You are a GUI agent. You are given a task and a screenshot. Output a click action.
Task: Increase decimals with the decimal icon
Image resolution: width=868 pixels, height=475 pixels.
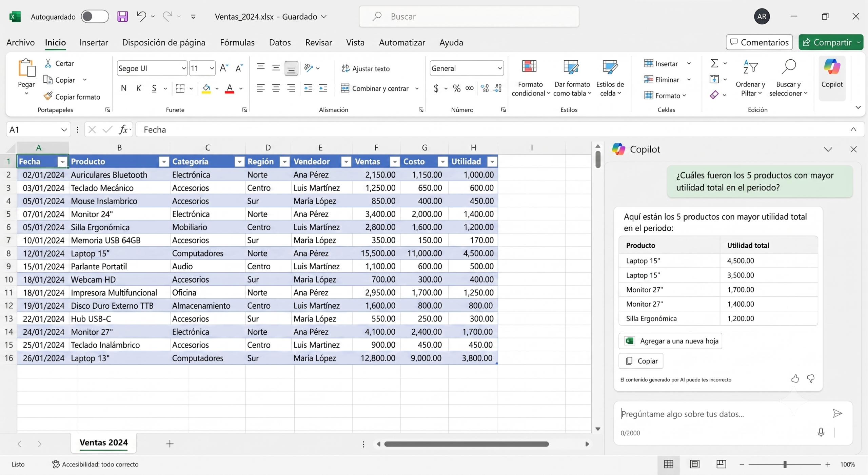coord(485,88)
